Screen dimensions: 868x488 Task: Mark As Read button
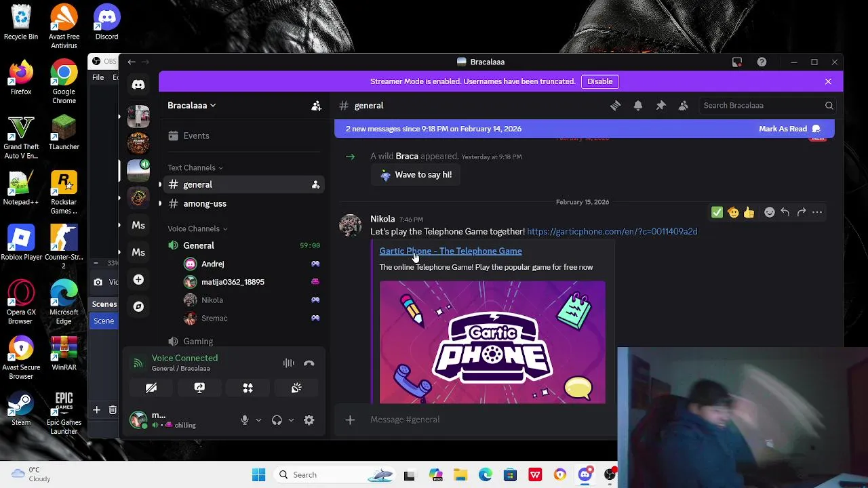coord(790,129)
